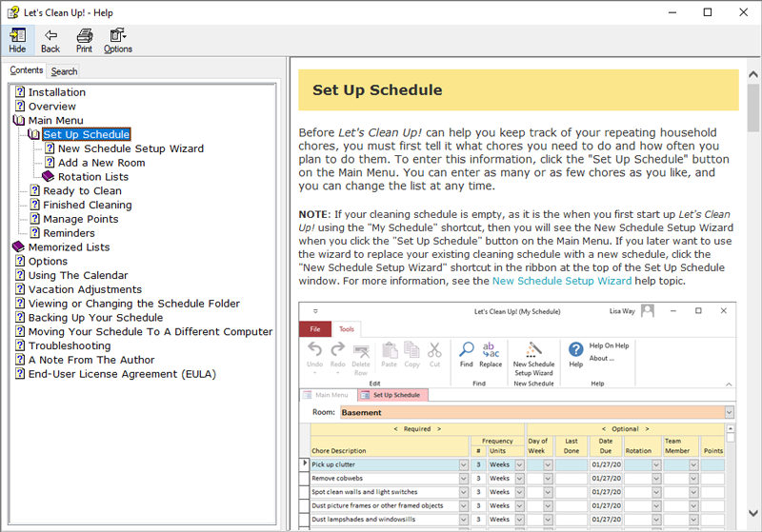762x532 pixels.
Task: Open the Reminders topic
Action: (69, 233)
